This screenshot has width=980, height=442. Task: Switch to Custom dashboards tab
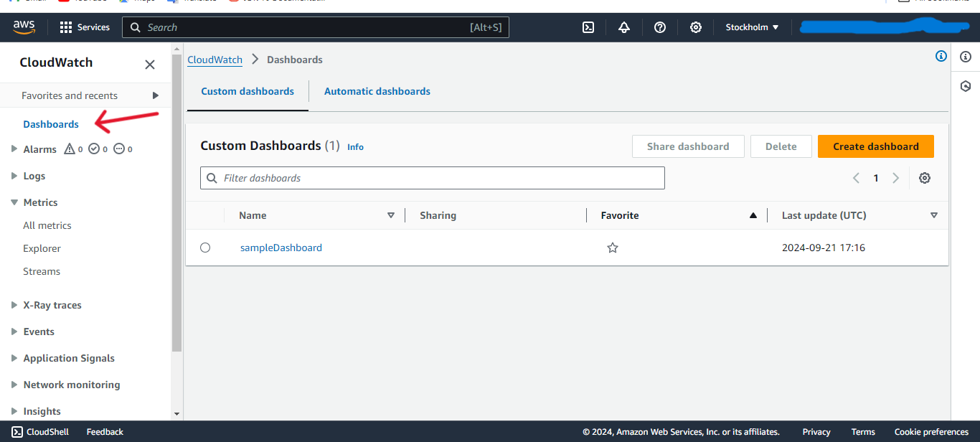click(248, 91)
